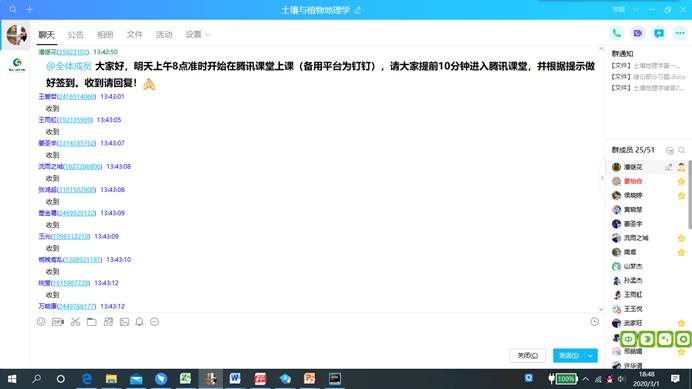The image size is (692, 389).
Task: Toggle IME punctuation mode button
Action: [665, 339]
